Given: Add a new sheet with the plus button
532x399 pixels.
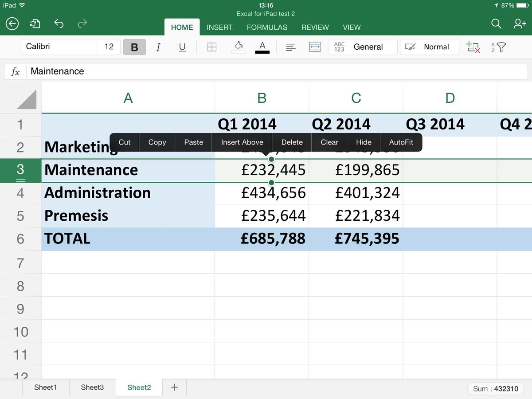Looking at the screenshot, I should click(174, 387).
